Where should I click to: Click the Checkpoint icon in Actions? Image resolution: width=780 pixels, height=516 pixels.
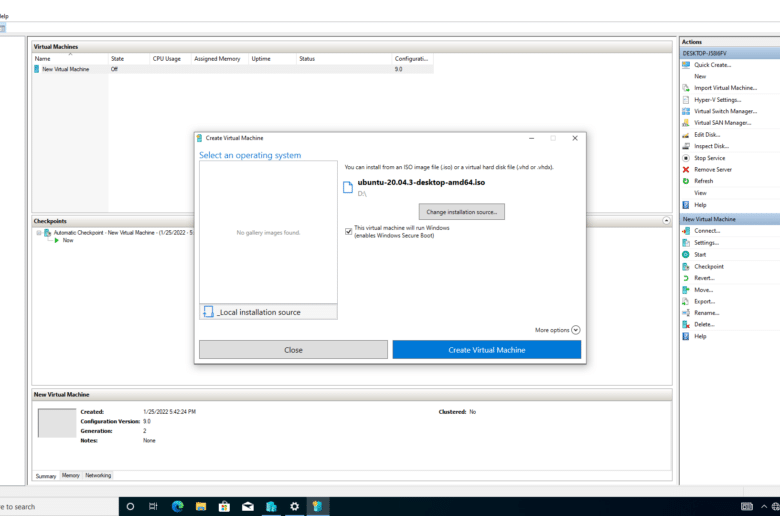click(686, 267)
